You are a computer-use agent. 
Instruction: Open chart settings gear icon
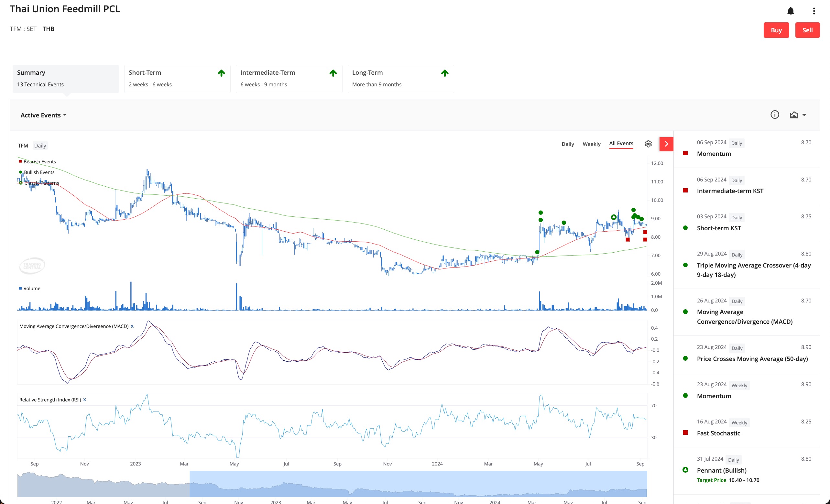point(648,144)
